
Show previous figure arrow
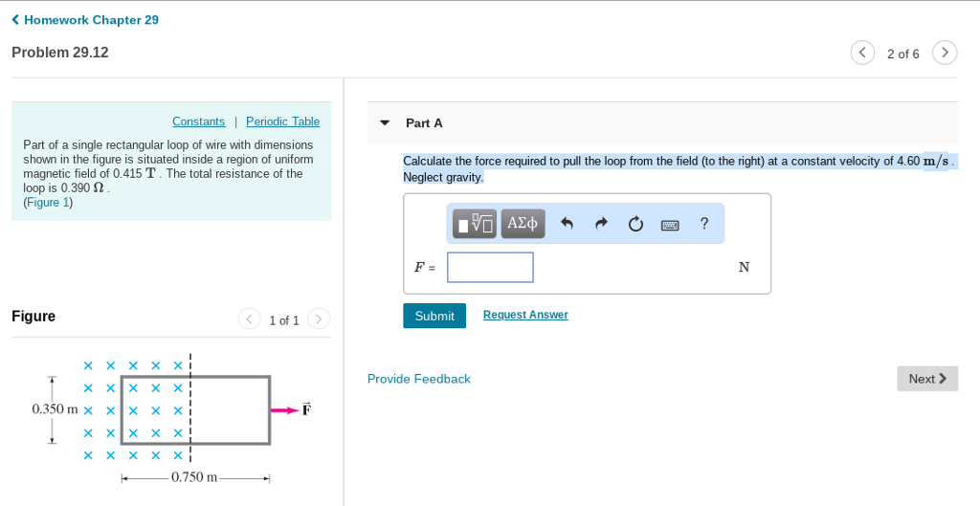pos(249,319)
